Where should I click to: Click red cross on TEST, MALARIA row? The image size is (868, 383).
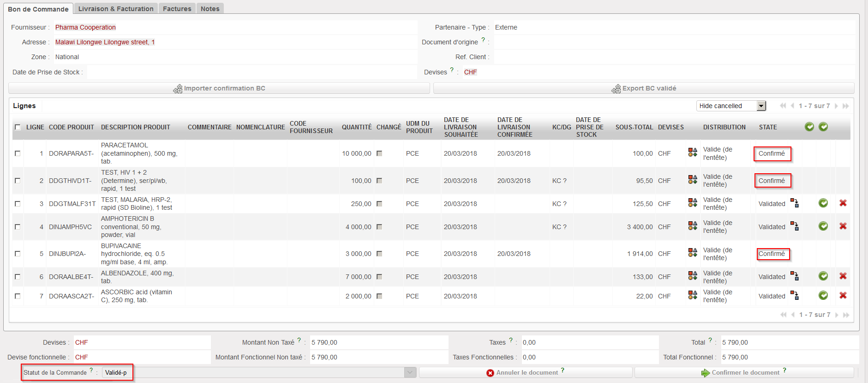tap(843, 203)
